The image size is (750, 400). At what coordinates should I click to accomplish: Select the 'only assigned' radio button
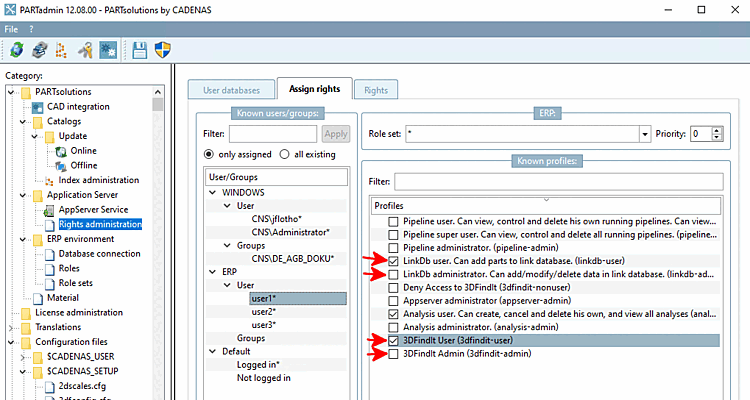pos(209,155)
